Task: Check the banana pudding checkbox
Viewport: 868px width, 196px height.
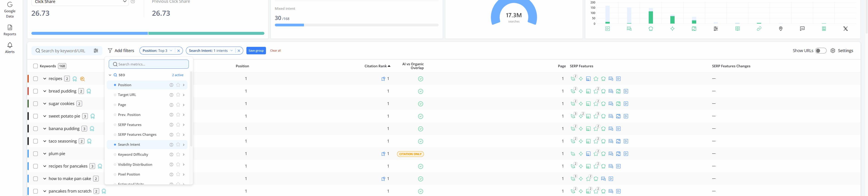Action: point(35,129)
